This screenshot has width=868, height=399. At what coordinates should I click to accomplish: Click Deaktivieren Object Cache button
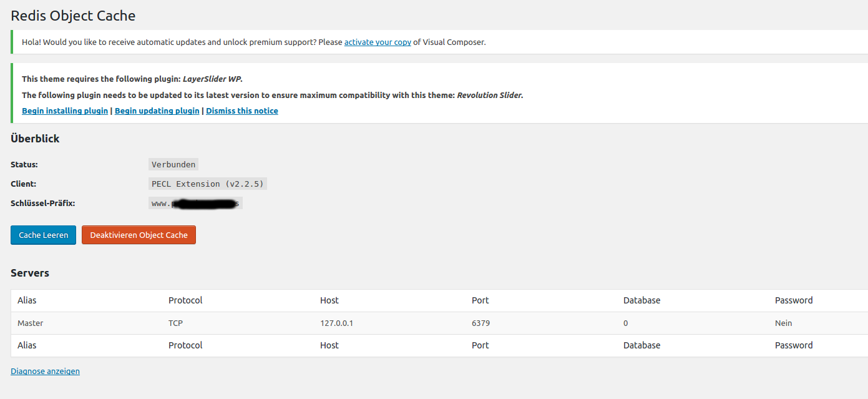tap(139, 235)
